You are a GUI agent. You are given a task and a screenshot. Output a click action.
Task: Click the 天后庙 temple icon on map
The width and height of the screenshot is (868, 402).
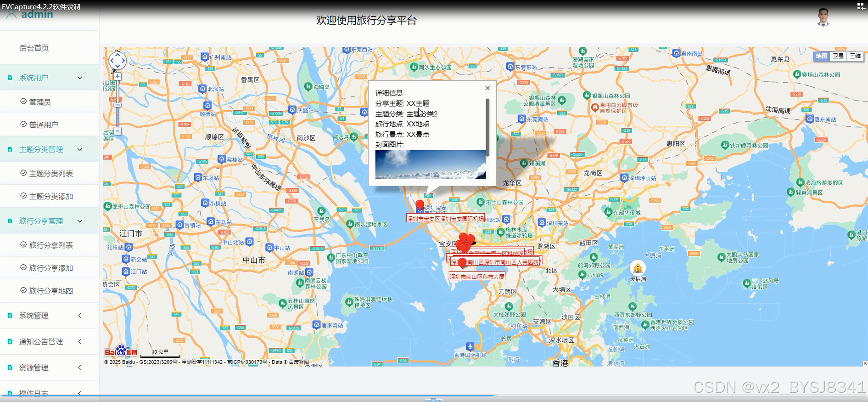point(637,268)
